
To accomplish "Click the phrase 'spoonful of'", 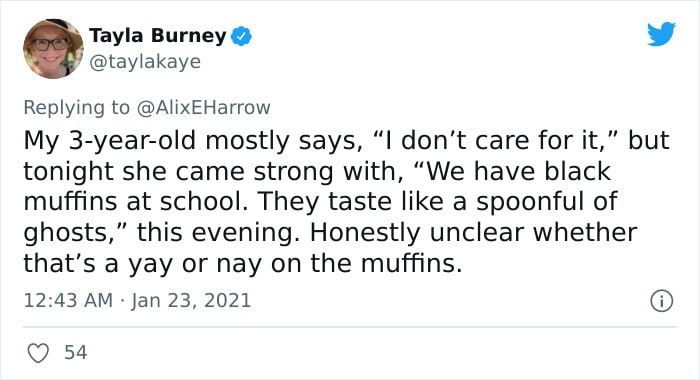I will [547, 203].
